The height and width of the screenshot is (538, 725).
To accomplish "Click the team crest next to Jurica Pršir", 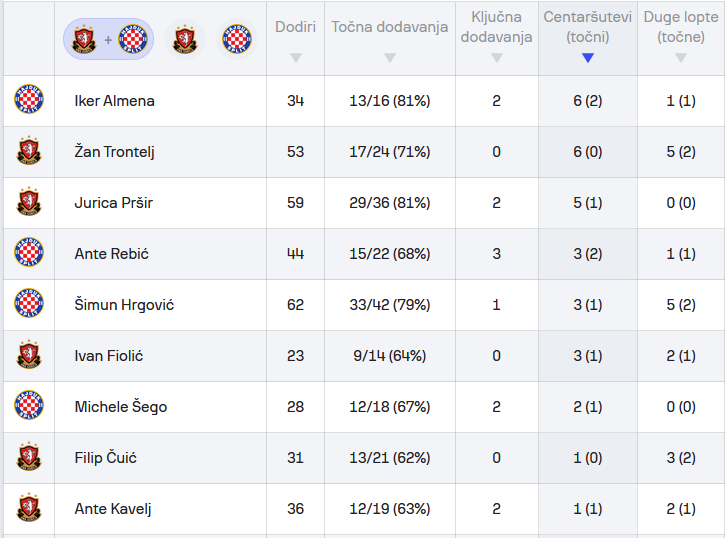I will [x=29, y=202].
